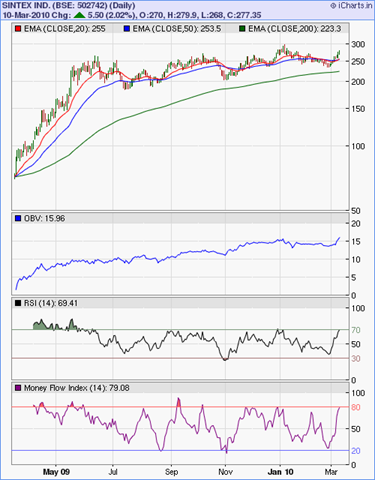Click the Jul axis label
Viewport: 375px width, 480px height.
(113, 472)
